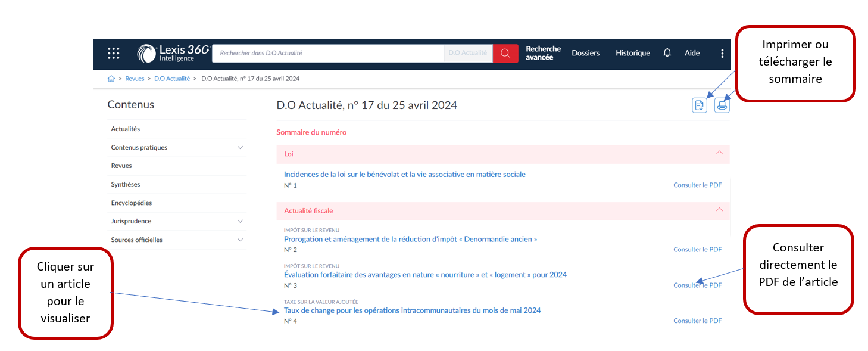Viewport: 868px width, 351px height.
Task: Open the apps grid menu icon
Action: pos(113,53)
